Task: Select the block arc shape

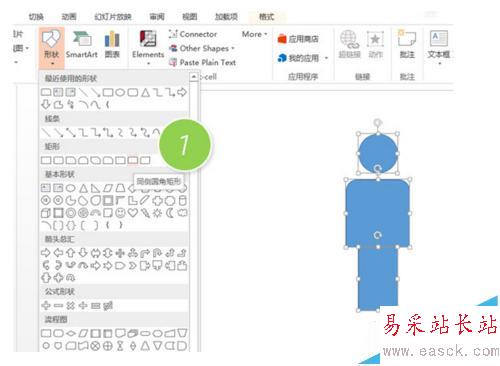Action: click(96, 213)
